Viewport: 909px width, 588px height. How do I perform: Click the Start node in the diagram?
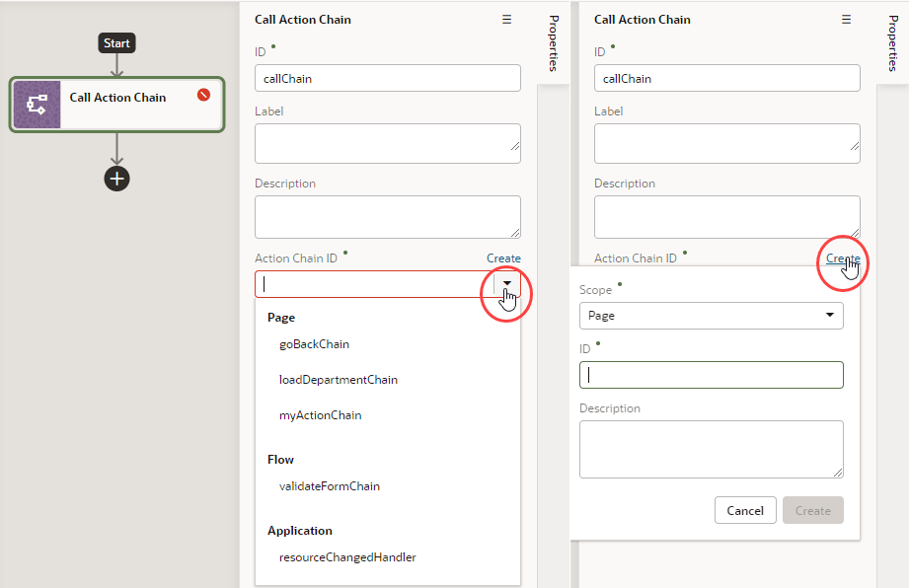pos(116,42)
